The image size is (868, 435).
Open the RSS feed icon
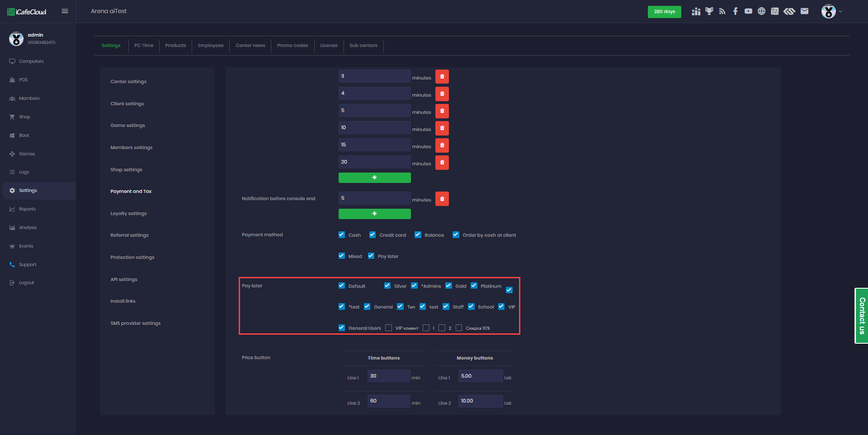722,11
